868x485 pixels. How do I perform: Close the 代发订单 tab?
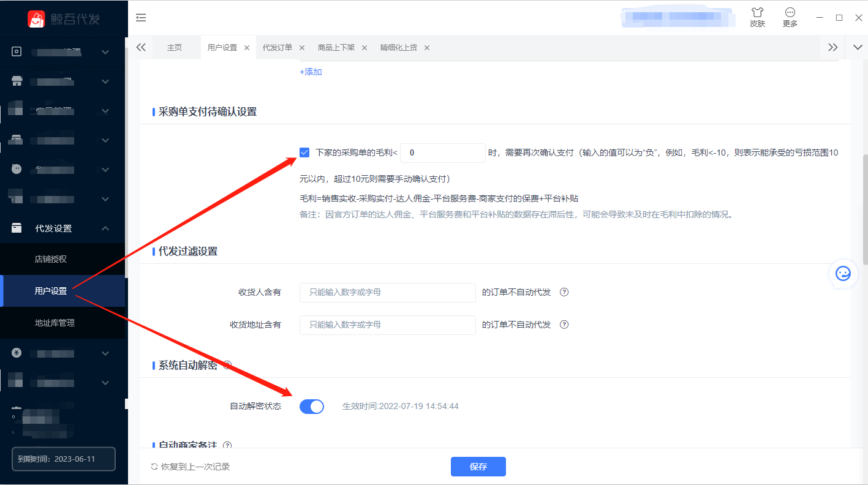(302, 48)
